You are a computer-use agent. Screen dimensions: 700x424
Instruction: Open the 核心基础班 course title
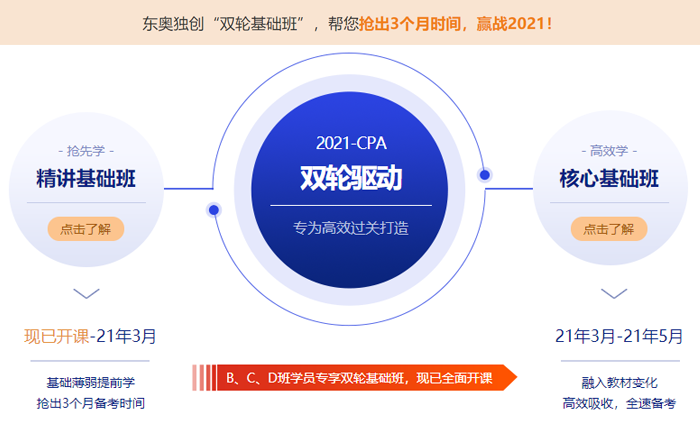click(x=609, y=179)
